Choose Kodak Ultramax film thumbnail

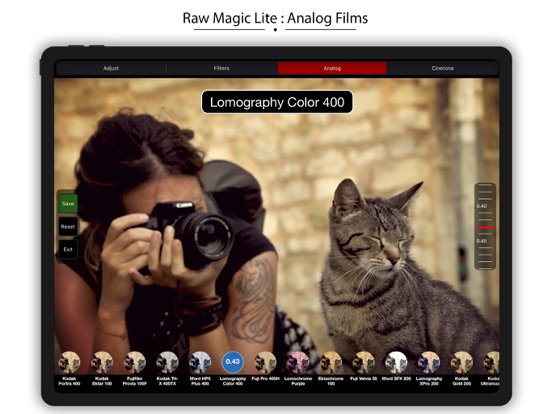(x=491, y=362)
